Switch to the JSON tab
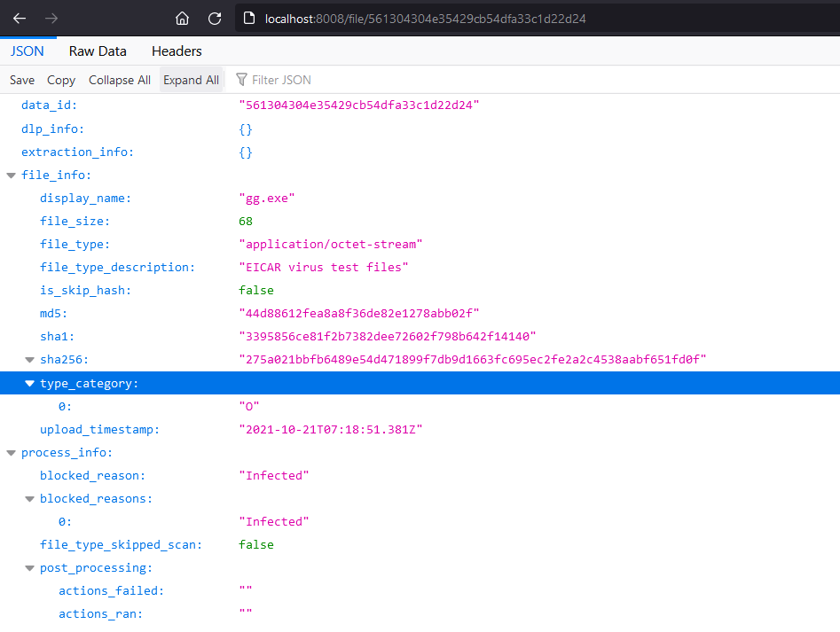 click(x=27, y=51)
